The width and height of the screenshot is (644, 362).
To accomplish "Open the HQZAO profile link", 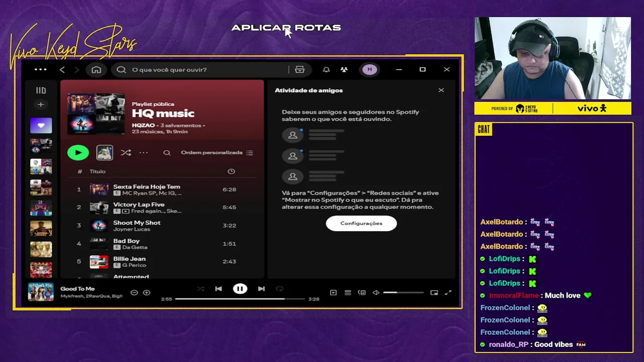I will point(143,125).
